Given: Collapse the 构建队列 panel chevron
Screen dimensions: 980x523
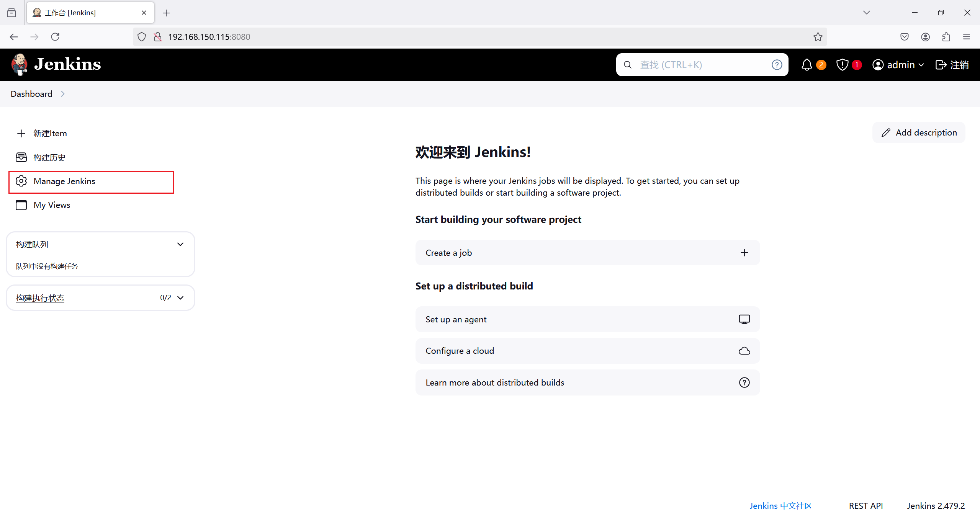Looking at the screenshot, I should coord(180,244).
